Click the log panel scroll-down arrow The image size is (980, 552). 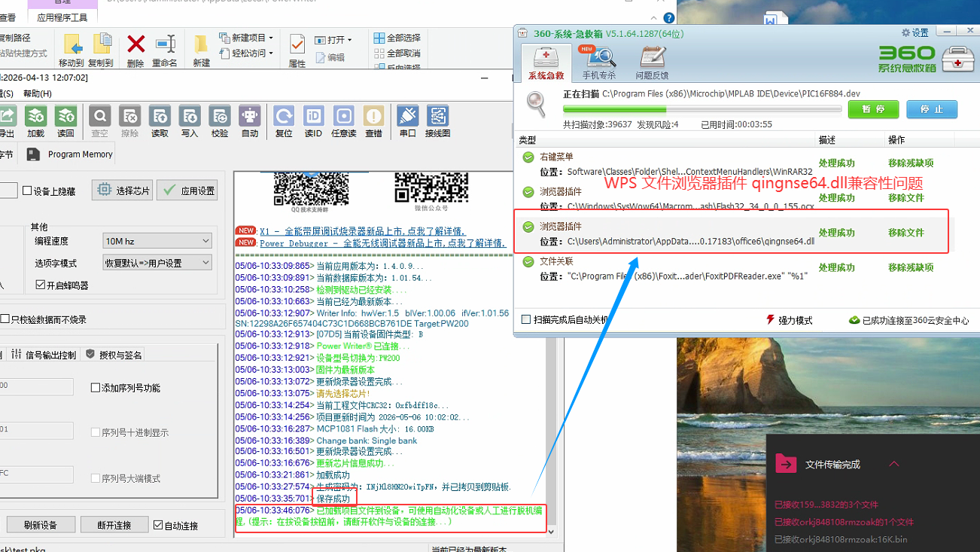tap(551, 531)
